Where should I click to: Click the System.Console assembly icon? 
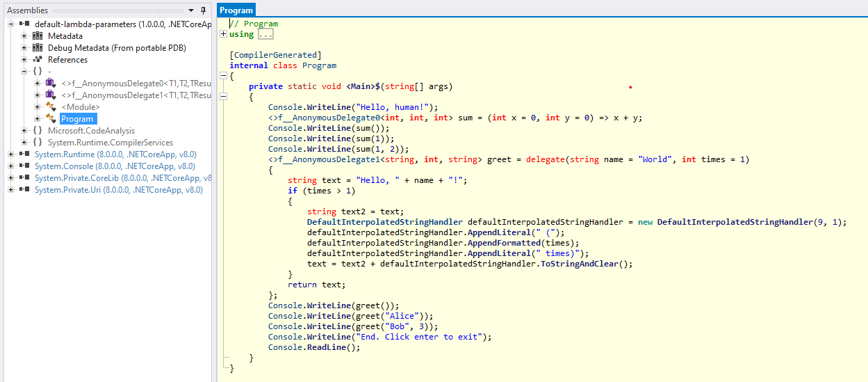[x=24, y=166]
